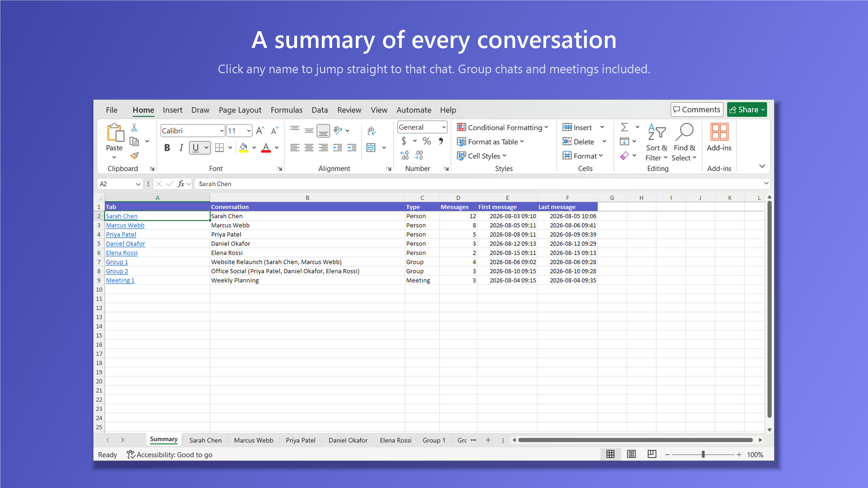
Task: Decrease font size with smaller A icon
Action: point(274,131)
